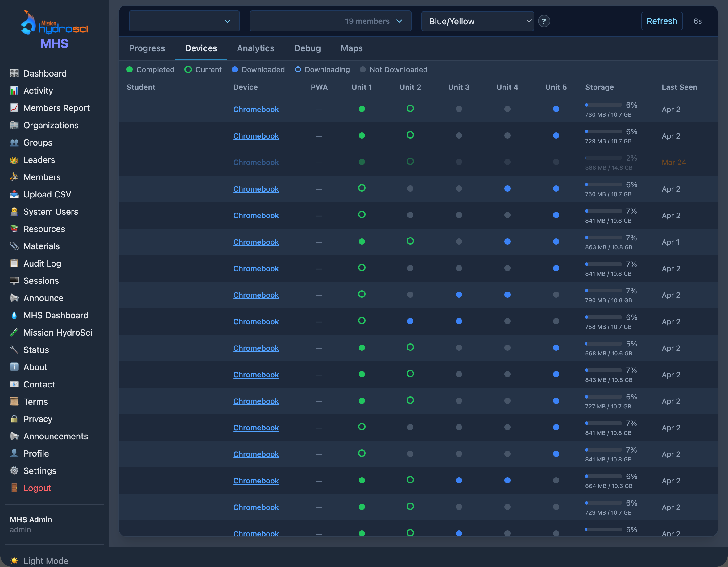The image size is (728, 567).
Task: Click the Settings gear in the sidebar
Action: pos(14,471)
